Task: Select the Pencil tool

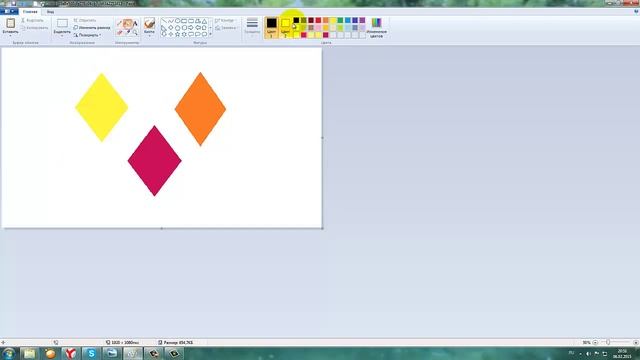Action: (119, 23)
